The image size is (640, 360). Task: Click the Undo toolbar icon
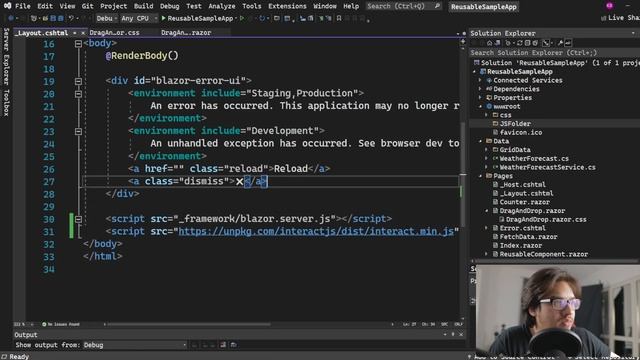pos(71,18)
